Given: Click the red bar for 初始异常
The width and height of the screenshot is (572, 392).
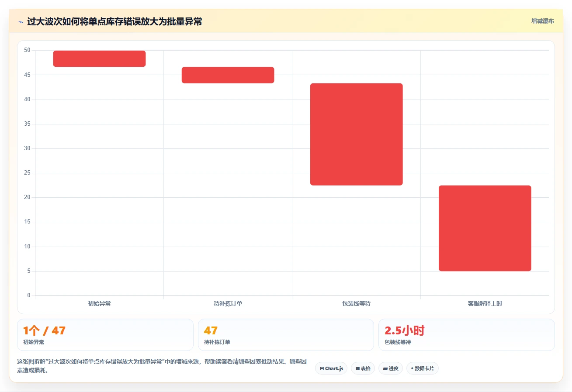Looking at the screenshot, I should point(99,58).
